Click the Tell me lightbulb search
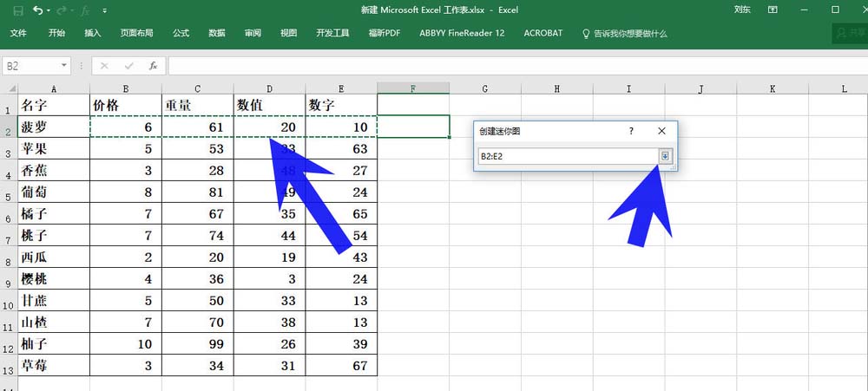The width and height of the screenshot is (868, 391). (x=624, y=33)
